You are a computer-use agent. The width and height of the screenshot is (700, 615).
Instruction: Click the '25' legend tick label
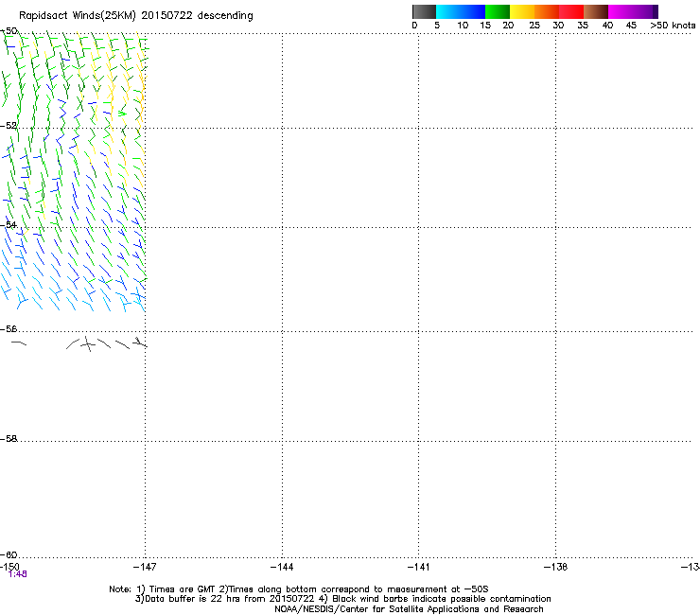pyautogui.click(x=534, y=26)
